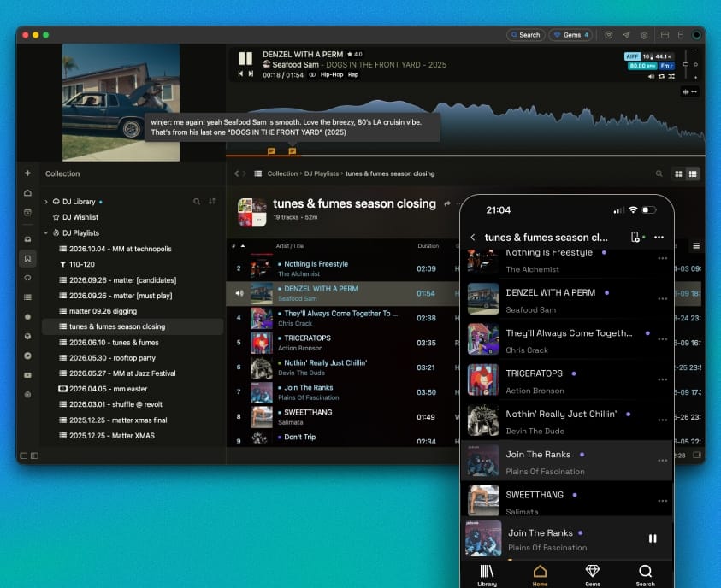Open the chat bubble icon in the title bar
This screenshot has width=721, height=588.
(609, 35)
